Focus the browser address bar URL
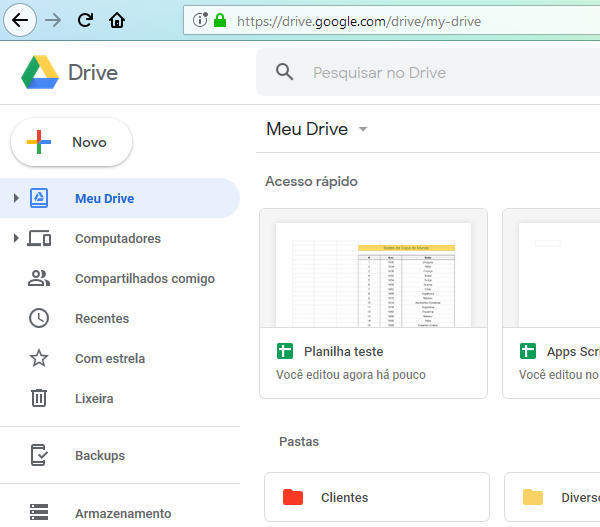This screenshot has width=600, height=527. click(x=359, y=21)
